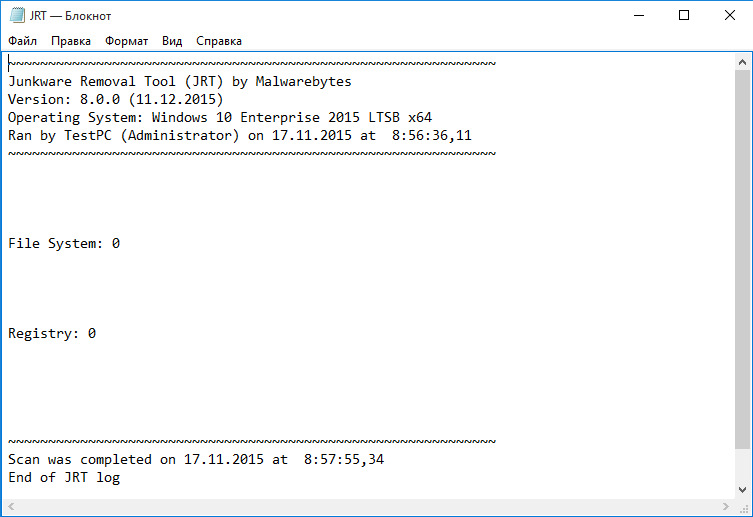Viewport: 753px width, 517px height.
Task: Maximize the JRT Notepad window
Action: [684, 15]
